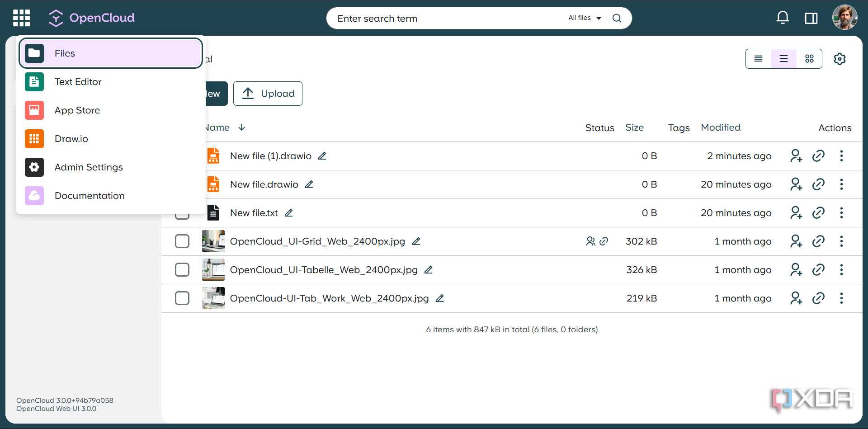The image size is (868, 429).
Task: Click '2 minutes ago' modified value
Action: (x=739, y=156)
